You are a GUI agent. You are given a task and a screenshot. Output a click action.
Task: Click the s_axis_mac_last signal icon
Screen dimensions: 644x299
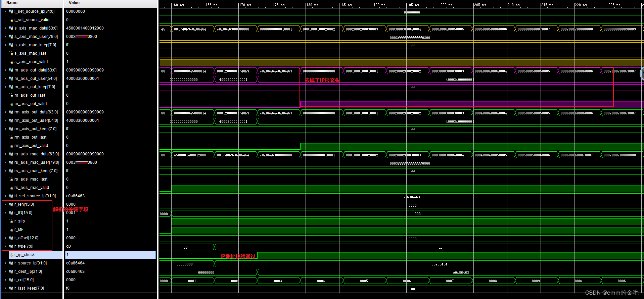11,53
